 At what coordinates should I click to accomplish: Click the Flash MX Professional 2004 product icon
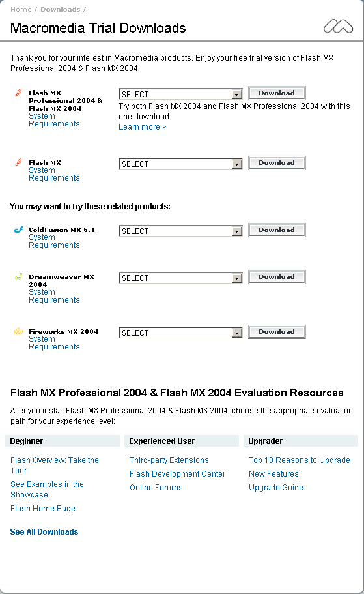tap(18, 93)
